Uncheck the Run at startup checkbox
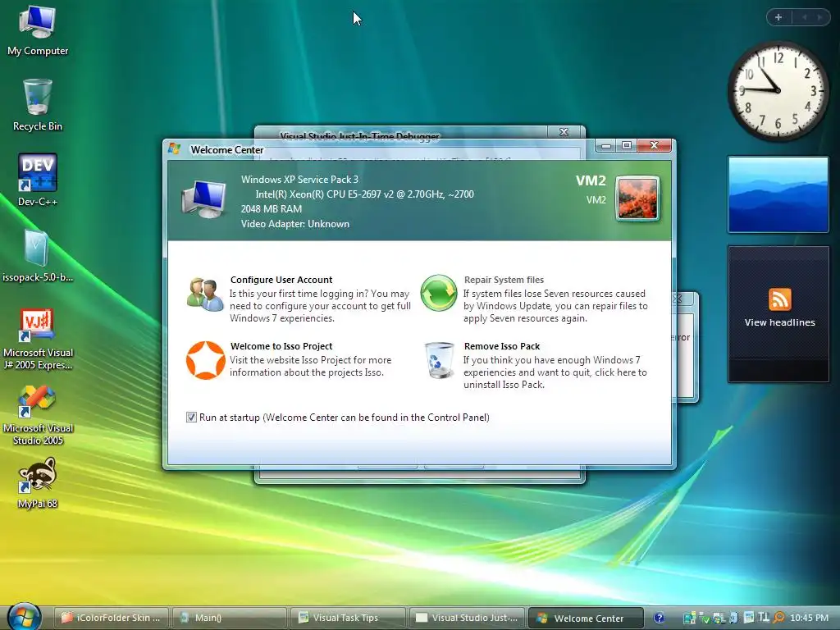Image resolution: width=840 pixels, height=630 pixels. [191, 418]
